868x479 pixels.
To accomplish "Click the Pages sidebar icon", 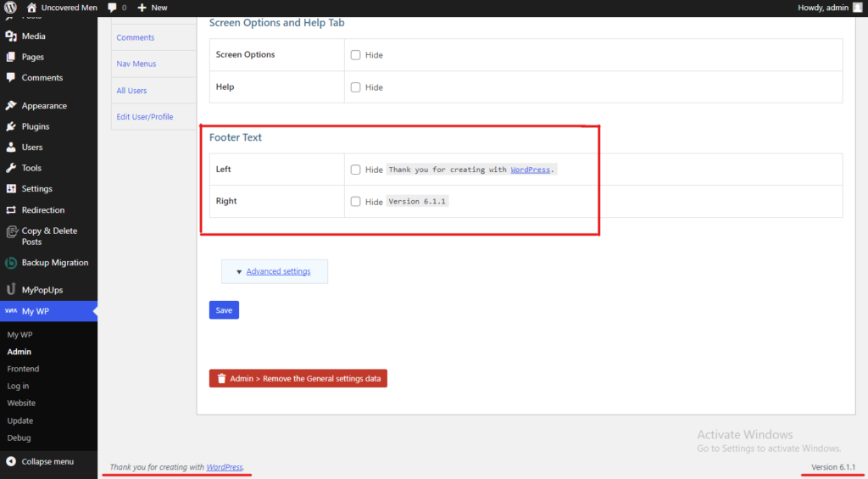I will [x=10, y=57].
